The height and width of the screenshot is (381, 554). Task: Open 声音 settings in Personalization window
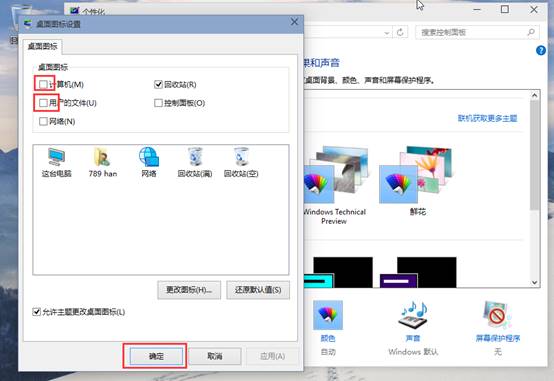click(413, 328)
